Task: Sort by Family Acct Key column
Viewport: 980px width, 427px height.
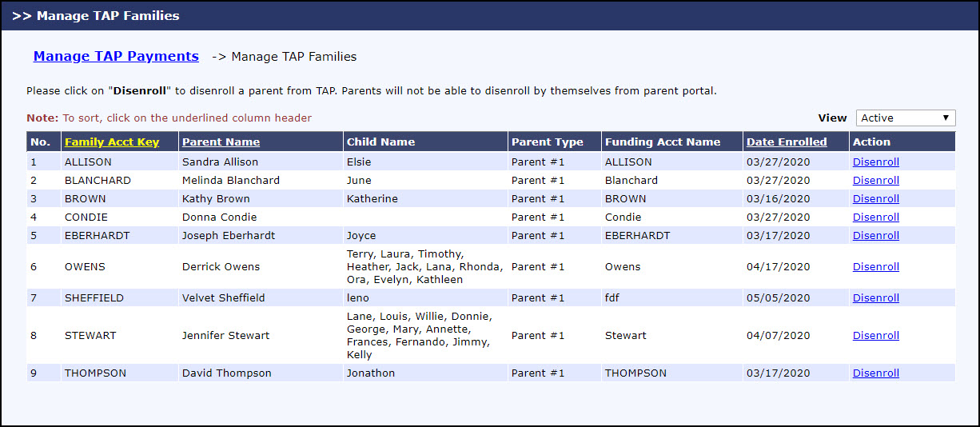Action: tap(112, 142)
